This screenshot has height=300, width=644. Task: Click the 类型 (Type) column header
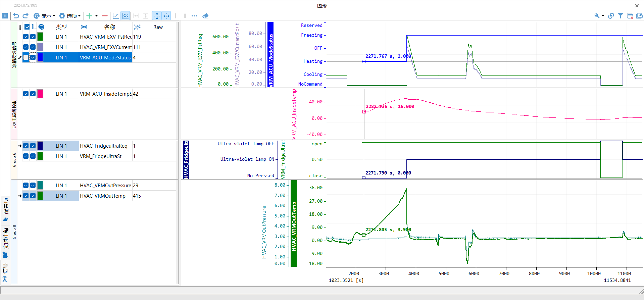coord(61,27)
